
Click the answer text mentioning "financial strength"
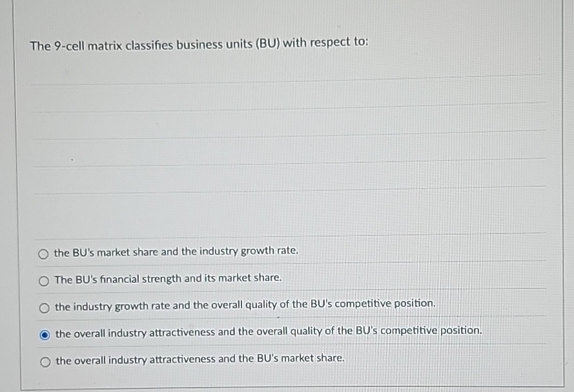coord(168,279)
